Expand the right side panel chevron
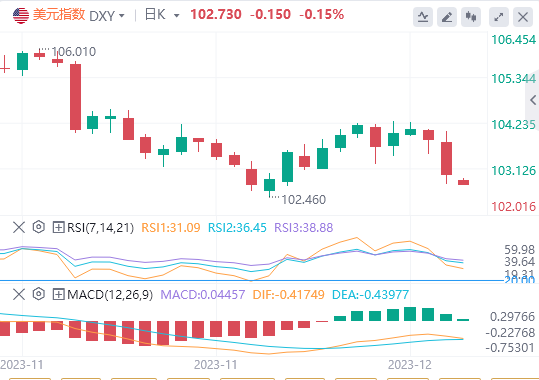539x380 pixels. point(533,100)
